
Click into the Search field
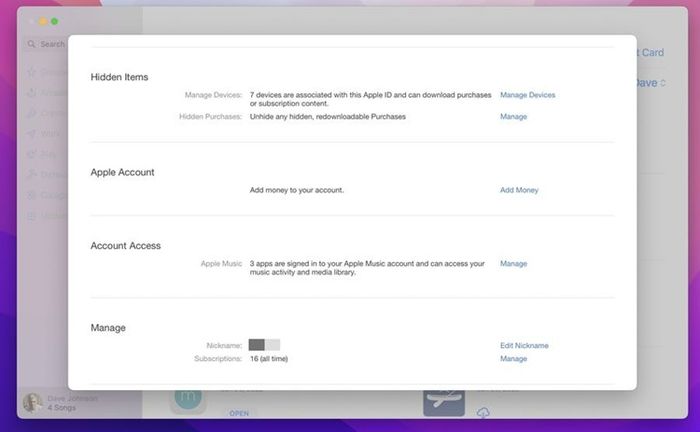click(46, 44)
